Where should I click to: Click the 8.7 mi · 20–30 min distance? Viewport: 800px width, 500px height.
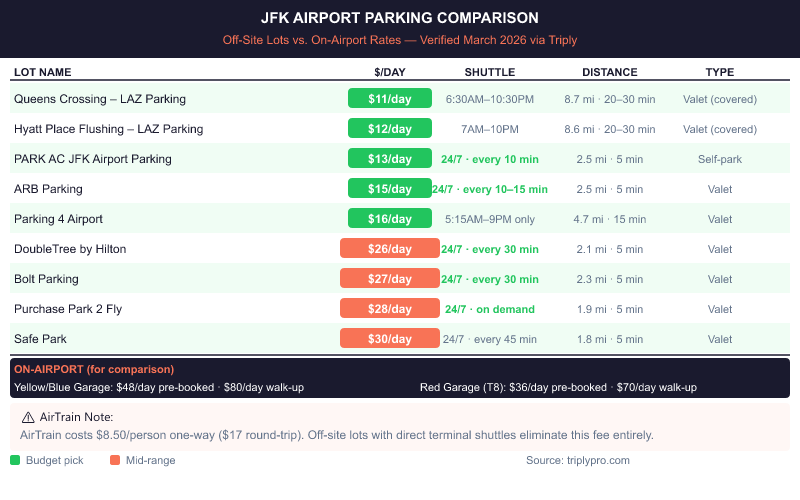click(610, 99)
